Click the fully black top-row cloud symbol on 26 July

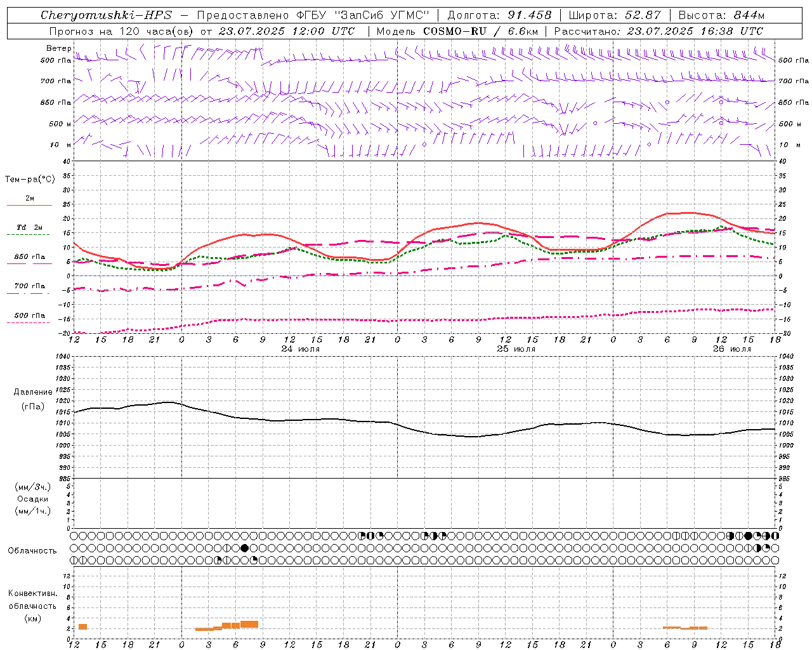coord(748,536)
